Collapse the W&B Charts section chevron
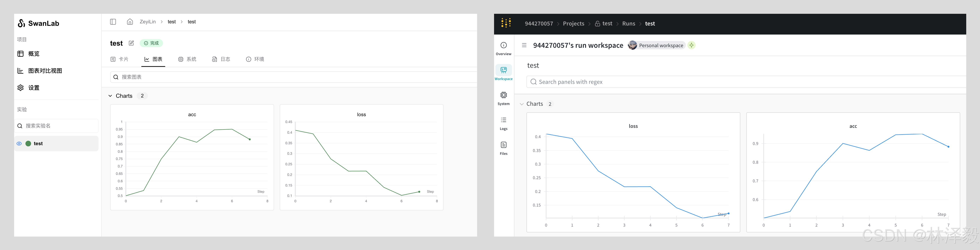This screenshot has height=250, width=980. click(x=522, y=104)
